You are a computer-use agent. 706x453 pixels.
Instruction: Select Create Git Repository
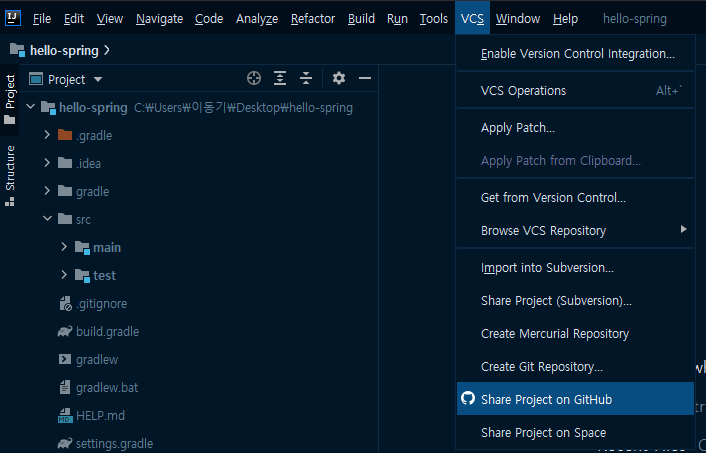pos(575,367)
